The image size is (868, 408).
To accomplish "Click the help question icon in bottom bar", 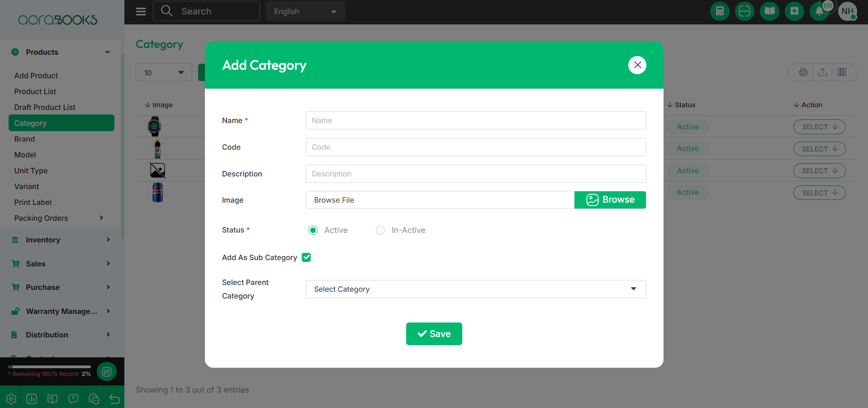I will tap(73, 399).
